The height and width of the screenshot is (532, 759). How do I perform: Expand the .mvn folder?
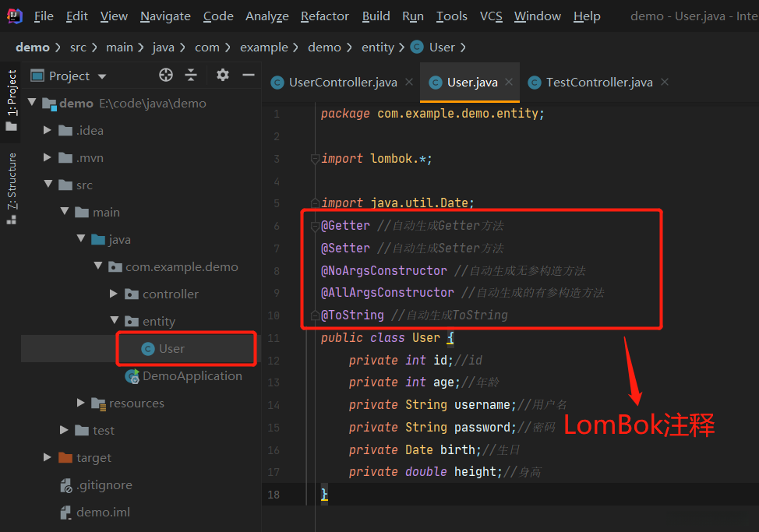[47, 157]
